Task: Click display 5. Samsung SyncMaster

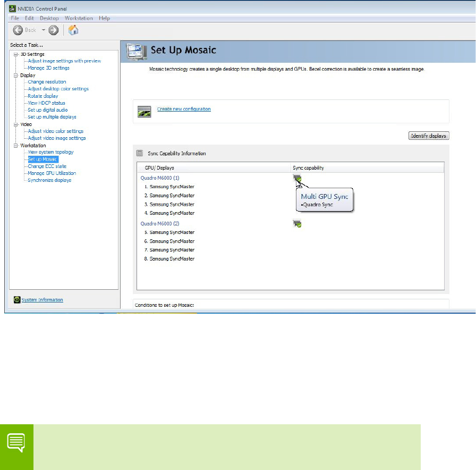Action: pyautogui.click(x=169, y=232)
